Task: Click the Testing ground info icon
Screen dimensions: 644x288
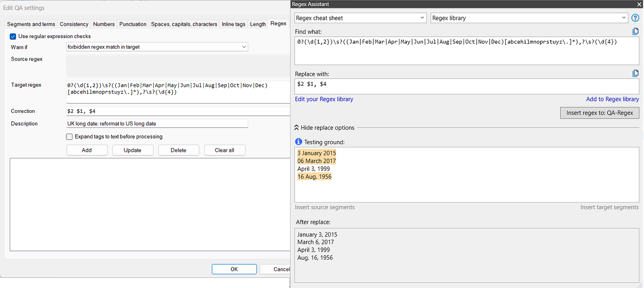Action: tap(299, 142)
